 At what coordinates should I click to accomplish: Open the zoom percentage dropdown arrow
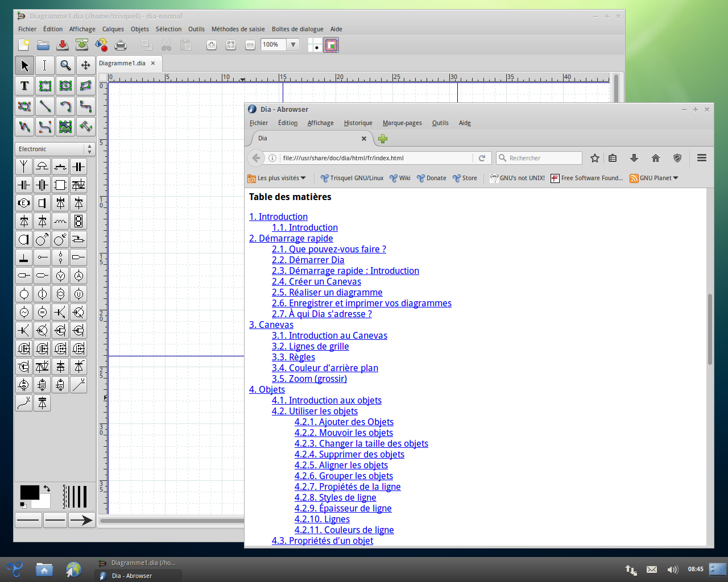tap(293, 44)
